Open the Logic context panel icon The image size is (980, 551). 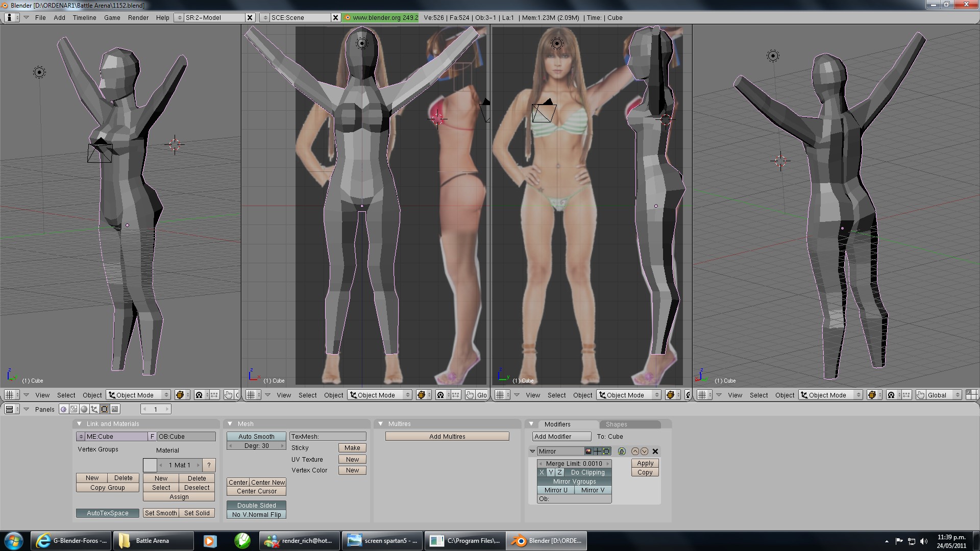[x=63, y=409]
